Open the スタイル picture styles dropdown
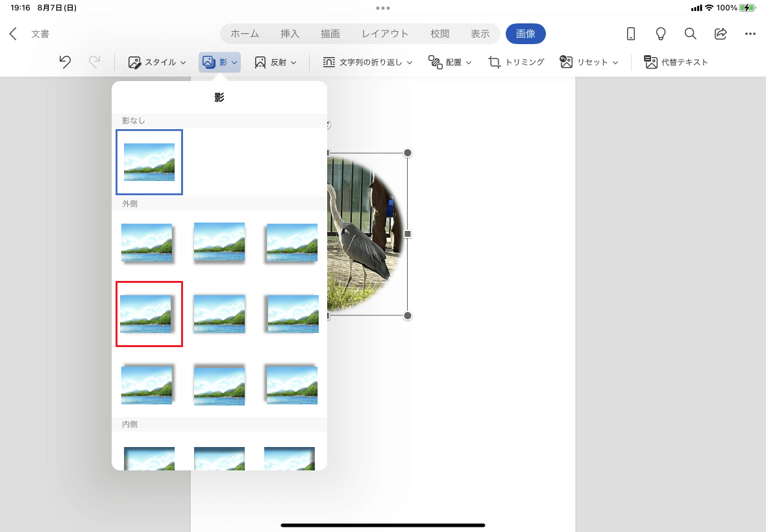The width and height of the screenshot is (766, 532). point(157,62)
